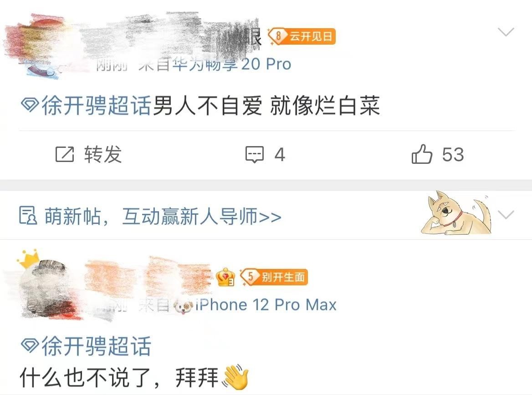Open the 云开见日 level 8 badge
Viewport: 532px width, 395px height.
pyautogui.click(x=302, y=36)
